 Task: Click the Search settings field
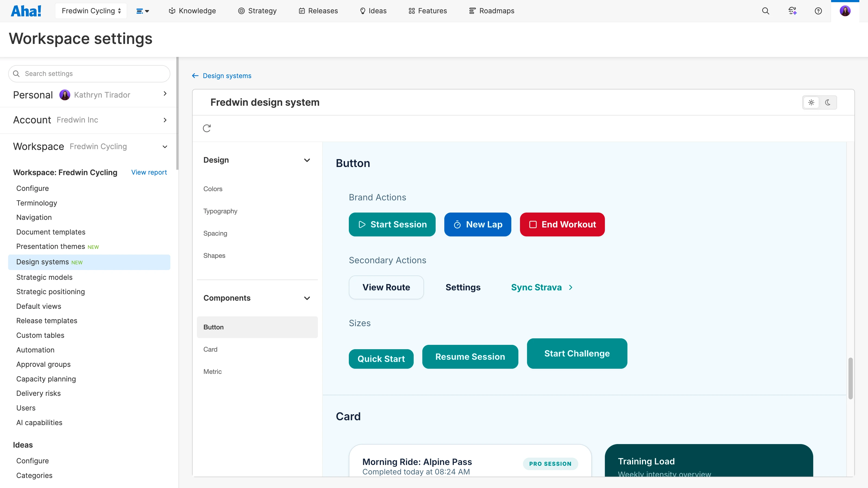tap(89, 74)
